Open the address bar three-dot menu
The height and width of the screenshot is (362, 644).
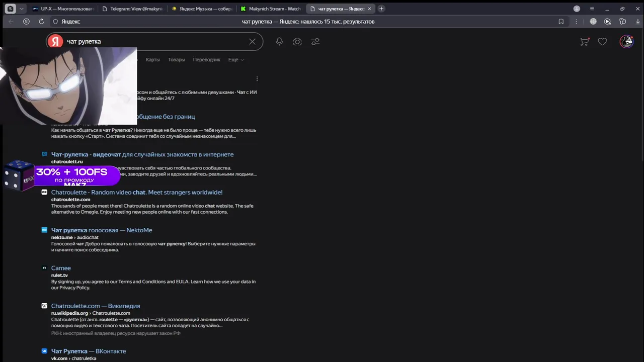[x=577, y=22]
